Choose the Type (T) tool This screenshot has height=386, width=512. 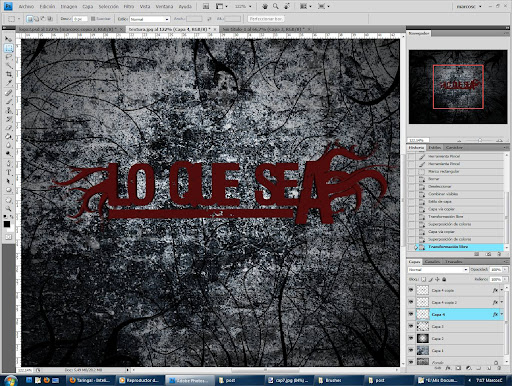coord(9,172)
